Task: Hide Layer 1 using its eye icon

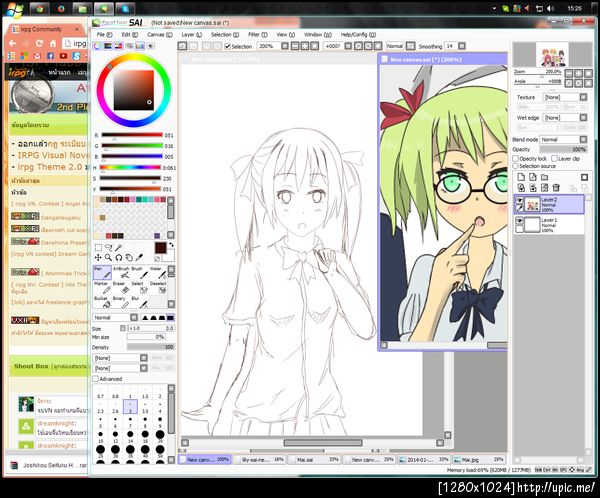Action: point(519,220)
